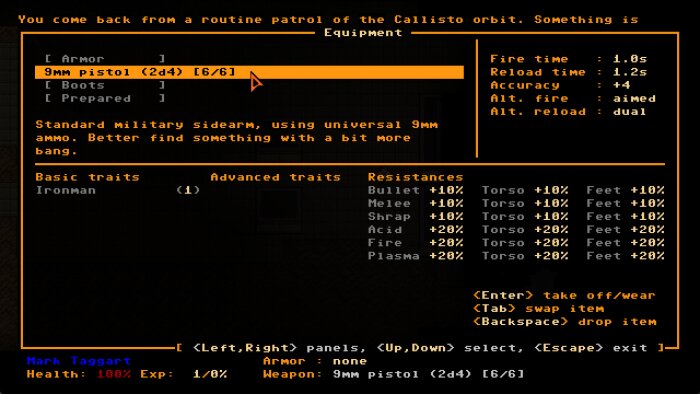Viewport: 700px width, 394px height.
Task: Click Torso +10% in the Shrap row
Action: [525, 216]
